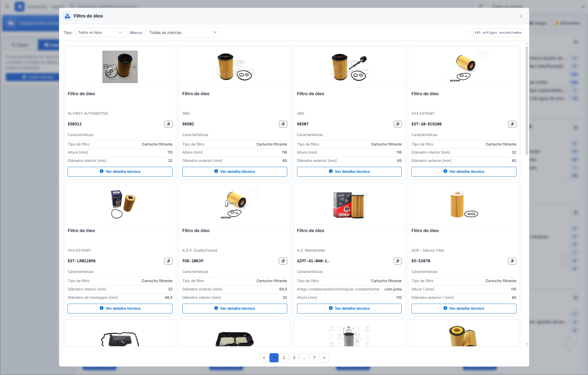Copy part number 98502
Screen dimensions: 588x375
click(283, 124)
